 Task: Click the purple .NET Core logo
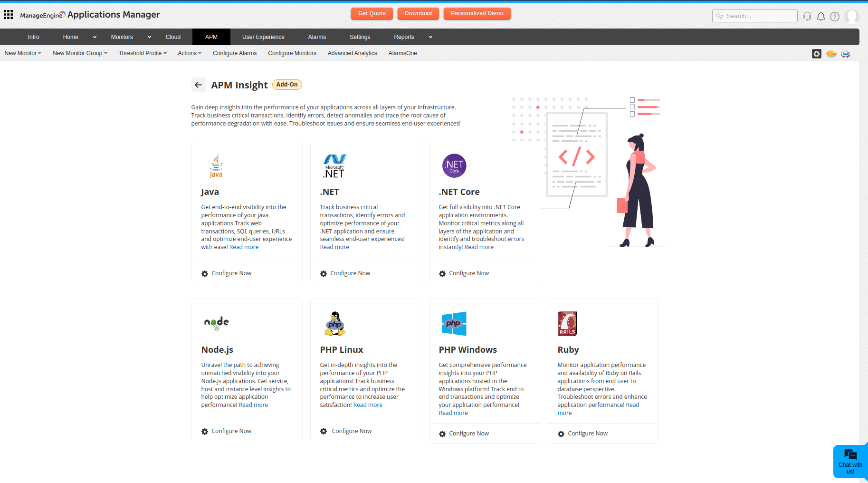[454, 165]
